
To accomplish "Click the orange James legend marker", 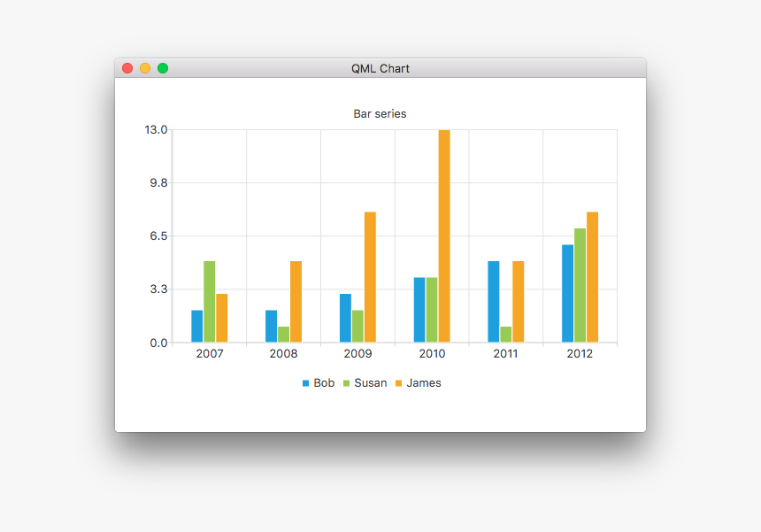I will [397, 383].
